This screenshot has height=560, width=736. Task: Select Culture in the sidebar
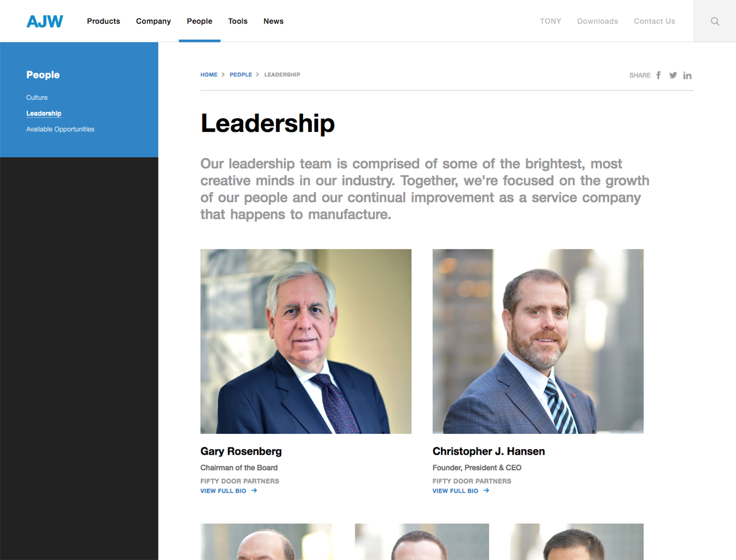[37, 97]
